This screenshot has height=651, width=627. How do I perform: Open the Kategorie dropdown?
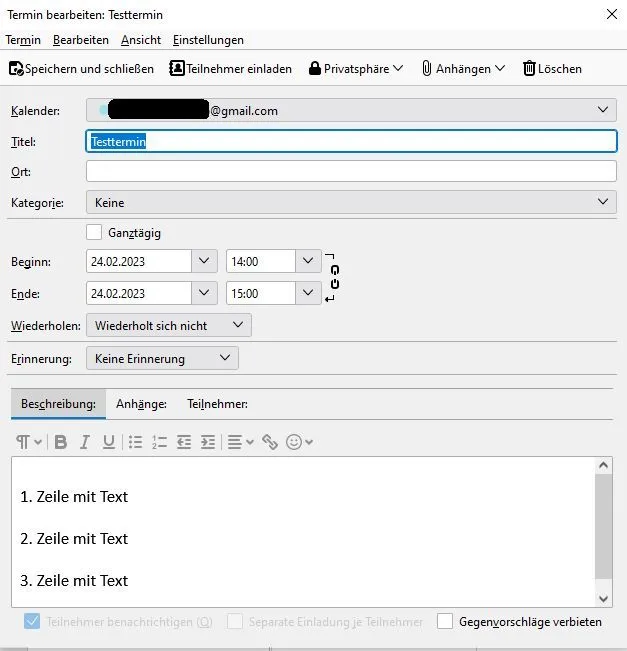351,202
